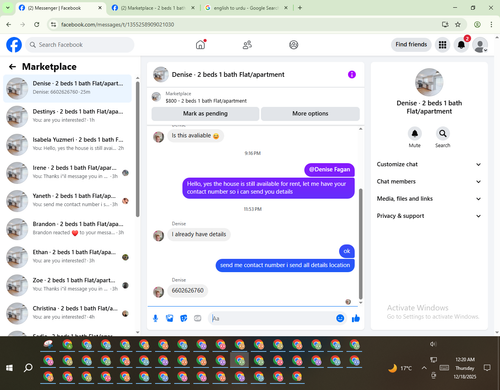Bookmark this page with the star icon
This screenshot has width=500, height=390.
click(x=458, y=24)
